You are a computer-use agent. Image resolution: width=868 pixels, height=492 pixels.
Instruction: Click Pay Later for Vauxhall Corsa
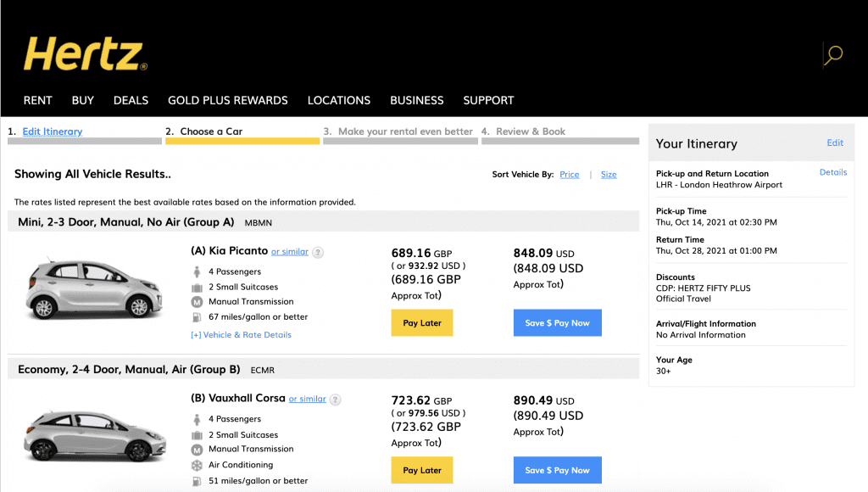pyautogui.click(x=422, y=471)
